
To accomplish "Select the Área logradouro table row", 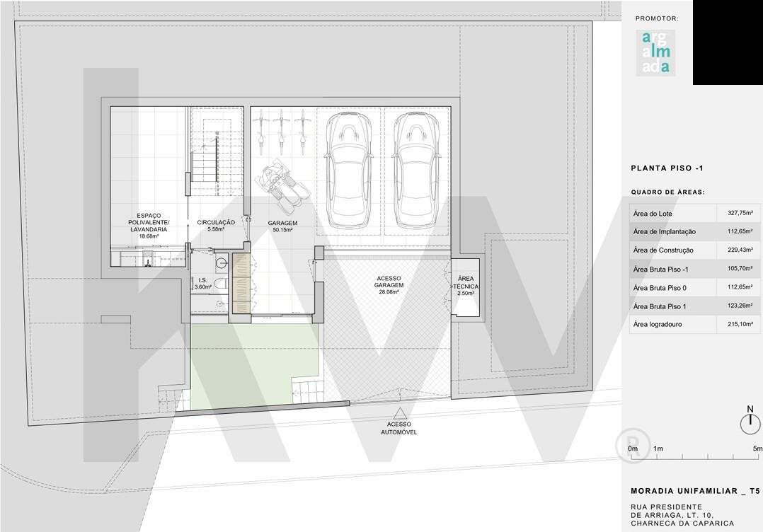I will point(694,324).
